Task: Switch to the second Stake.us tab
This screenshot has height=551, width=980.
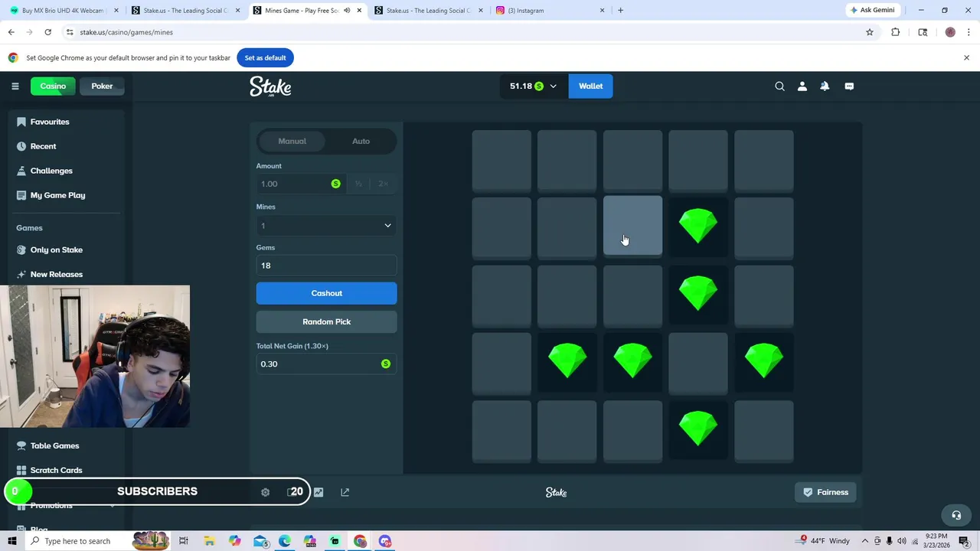Action: [186, 11]
